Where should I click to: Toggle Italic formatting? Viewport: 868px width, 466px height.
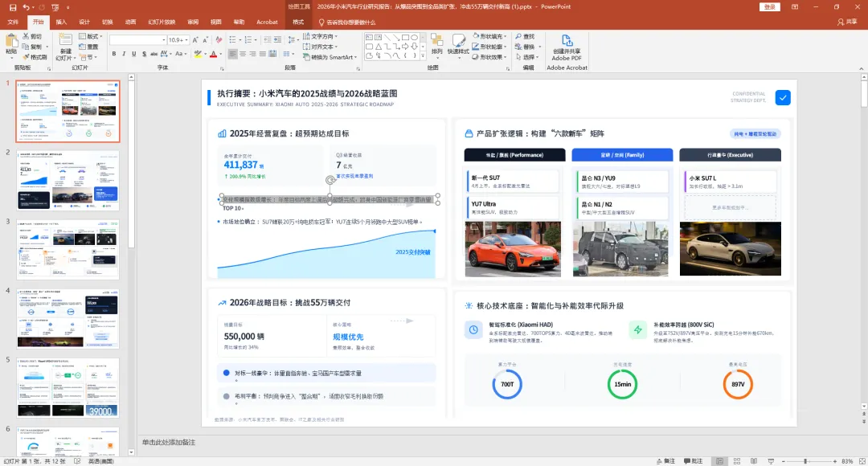pos(124,55)
